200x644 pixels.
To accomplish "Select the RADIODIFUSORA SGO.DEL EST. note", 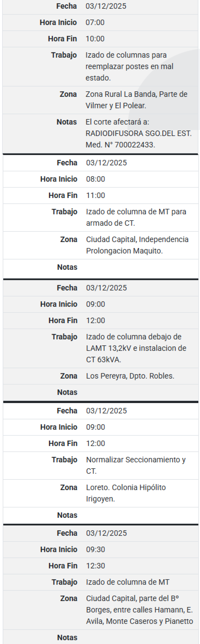I will (x=138, y=133).
